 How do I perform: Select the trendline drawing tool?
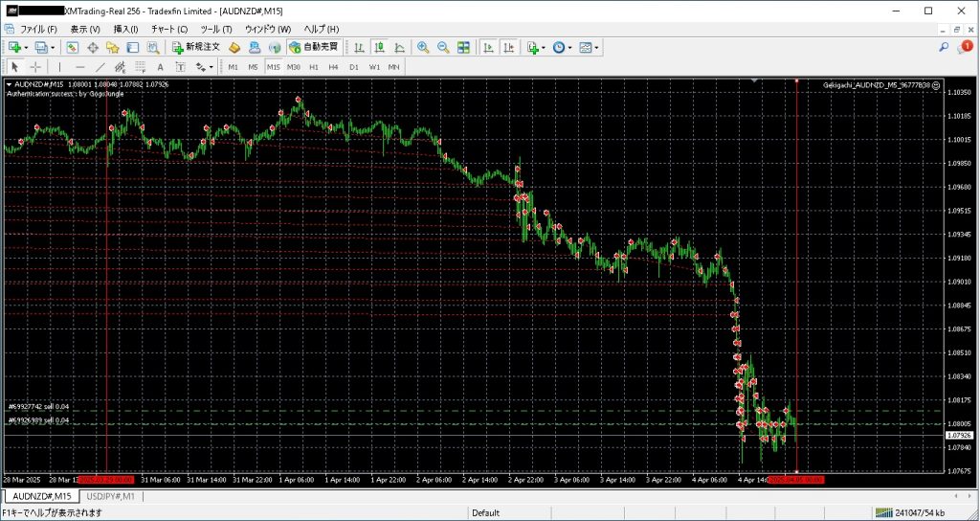[x=100, y=67]
